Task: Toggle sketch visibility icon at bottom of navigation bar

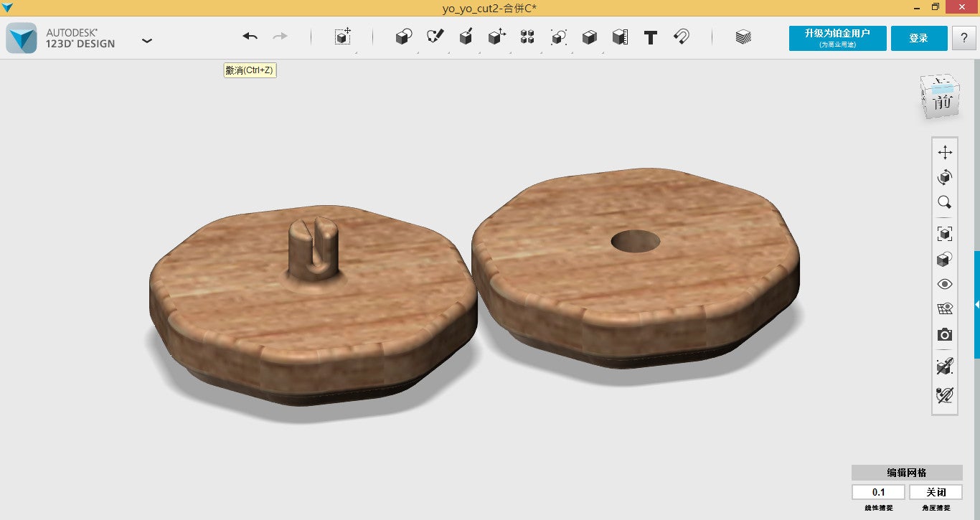Action: coord(945,394)
